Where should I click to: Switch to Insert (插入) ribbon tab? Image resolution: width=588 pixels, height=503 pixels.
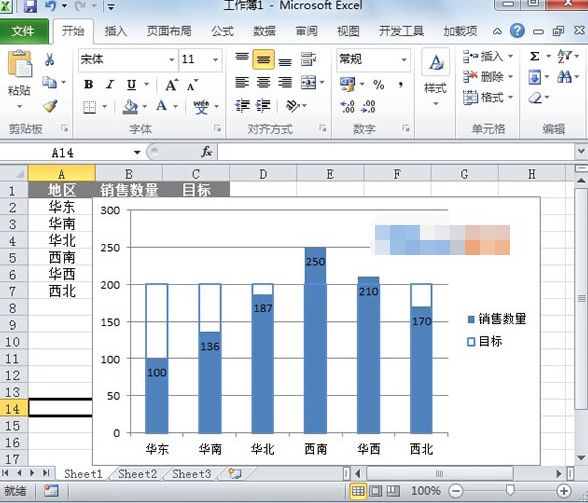pyautogui.click(x=116, y=31)
